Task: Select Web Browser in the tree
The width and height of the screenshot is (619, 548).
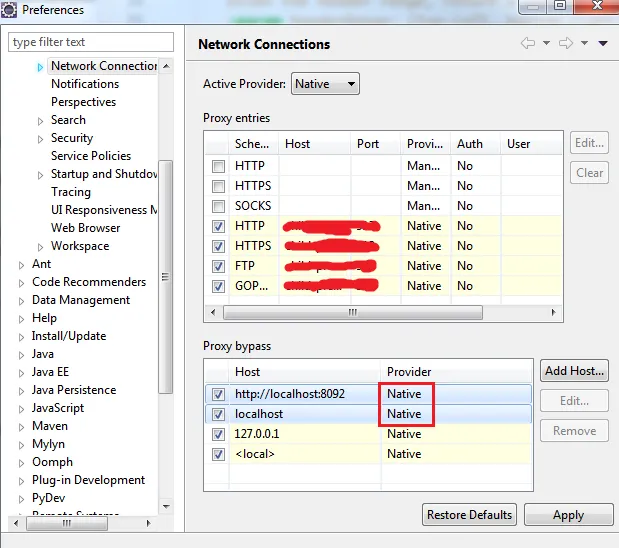Action: 85,228
